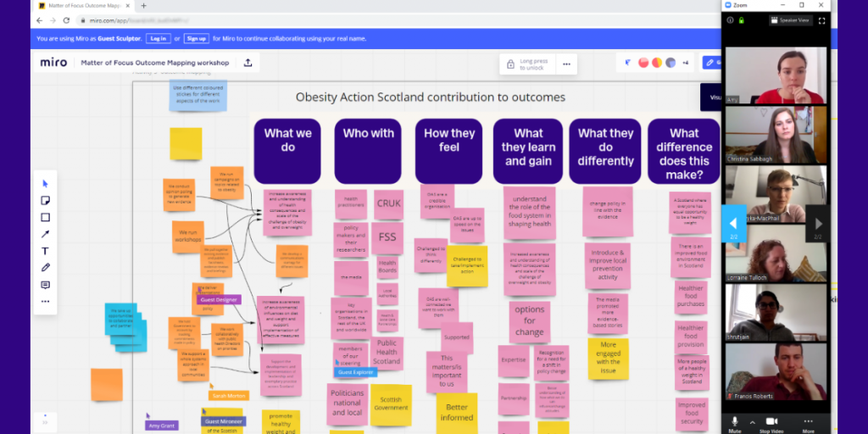Select the CRUK pink sticky note
The width and height of the screenshot is (868, 434).
(x=388, y=203)
